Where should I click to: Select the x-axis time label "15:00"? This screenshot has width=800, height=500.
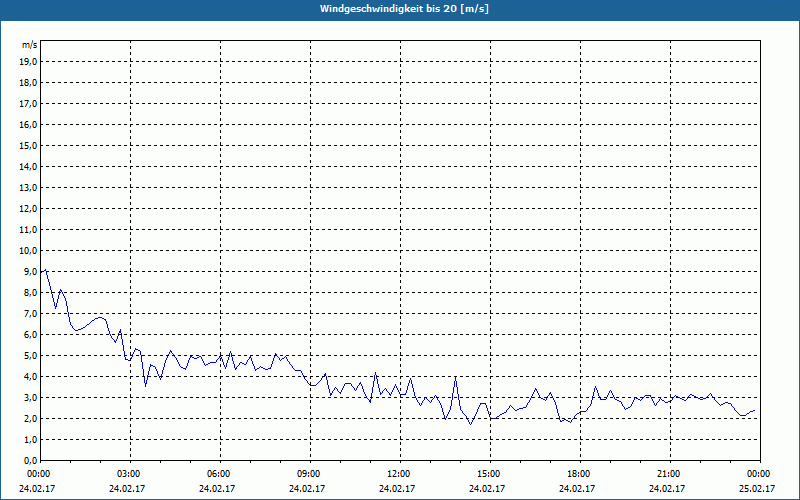point(487,474)
